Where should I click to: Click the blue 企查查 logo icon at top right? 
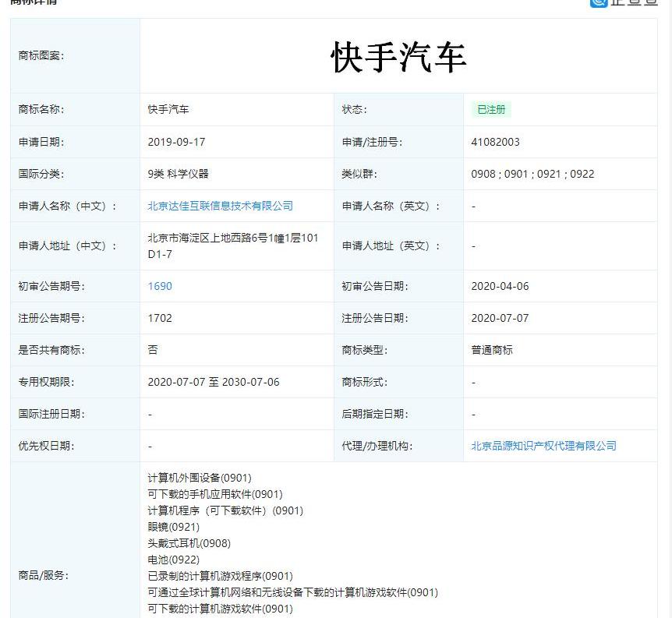coord(598,3)
